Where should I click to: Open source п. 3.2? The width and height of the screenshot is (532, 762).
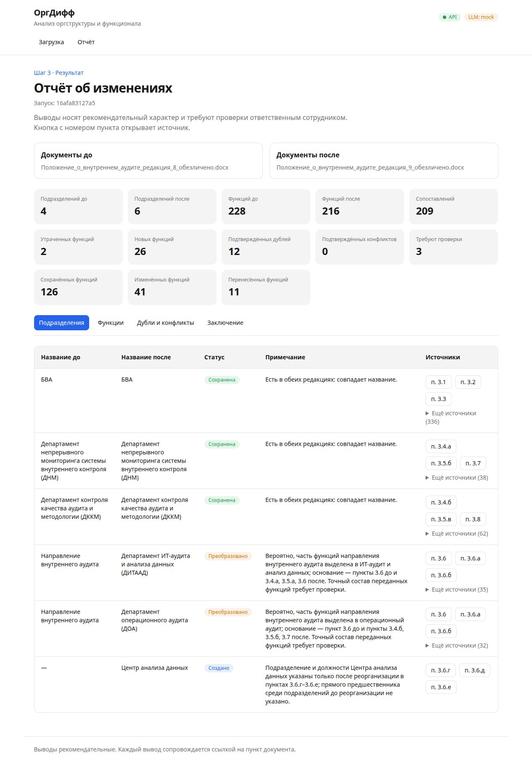click(468, 382)
